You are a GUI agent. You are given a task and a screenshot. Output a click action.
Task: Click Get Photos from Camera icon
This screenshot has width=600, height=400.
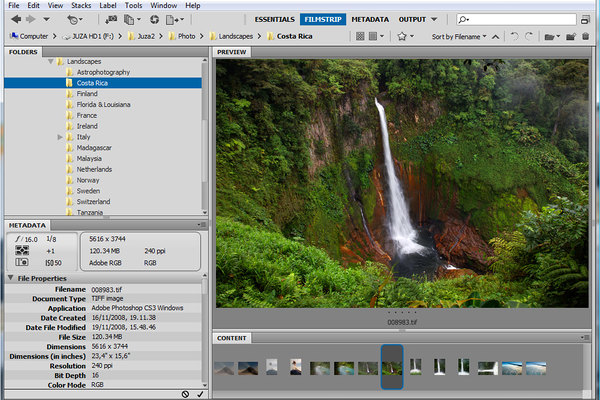[111, 19]
